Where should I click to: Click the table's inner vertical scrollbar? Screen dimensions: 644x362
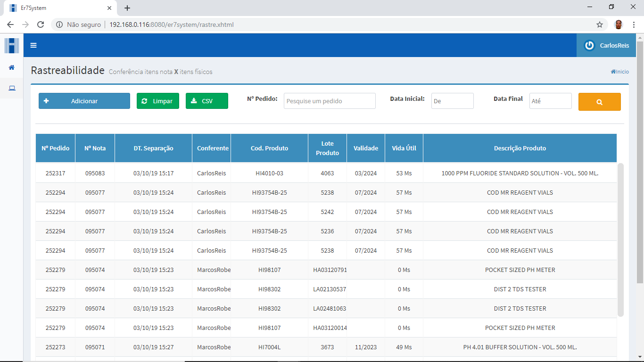[x=620, y=239]
